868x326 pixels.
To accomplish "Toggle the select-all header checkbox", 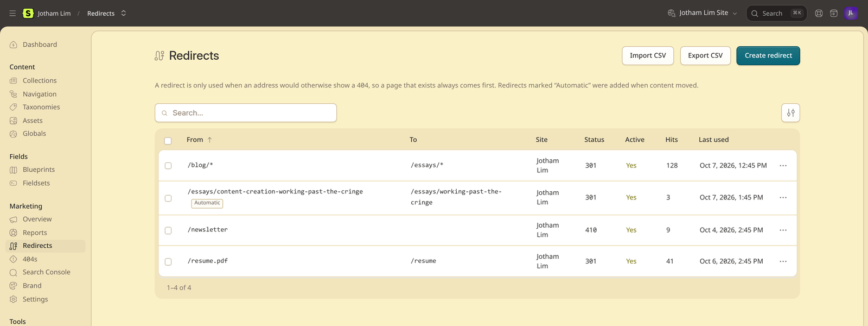I will [168, 141].
